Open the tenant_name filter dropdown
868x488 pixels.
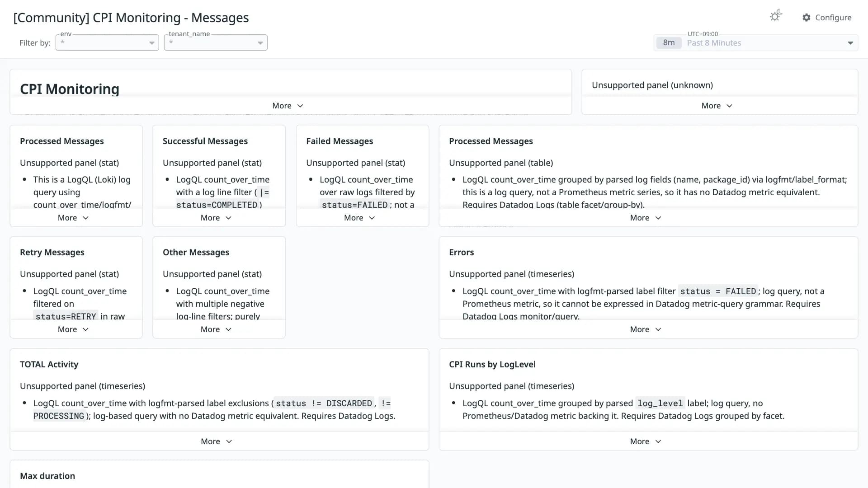click(216, 42)
